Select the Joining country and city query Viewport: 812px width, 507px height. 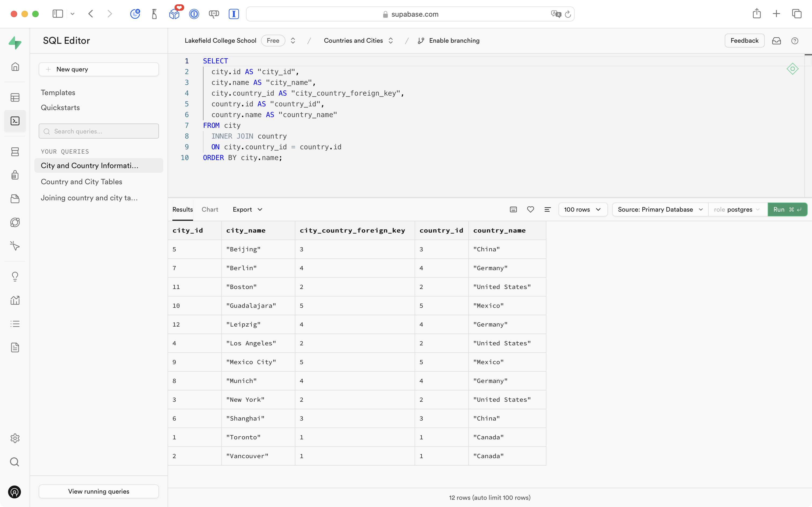[99, 198]
